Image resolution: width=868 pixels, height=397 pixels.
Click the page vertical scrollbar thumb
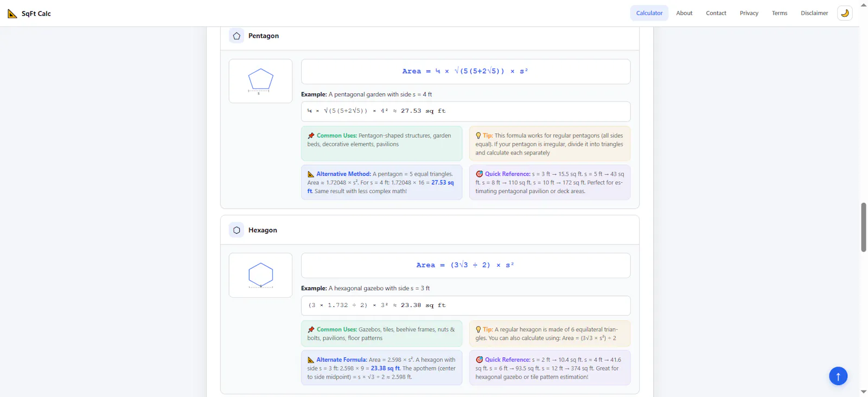coord(864,227)
